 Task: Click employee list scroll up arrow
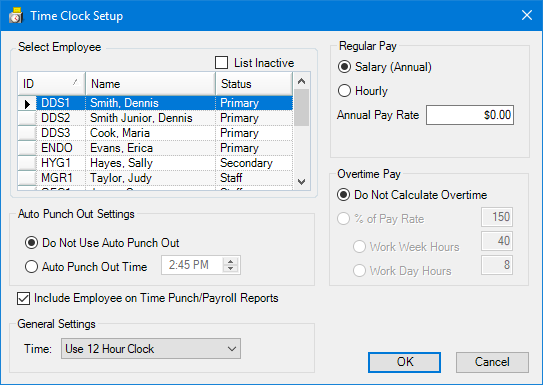301,81
